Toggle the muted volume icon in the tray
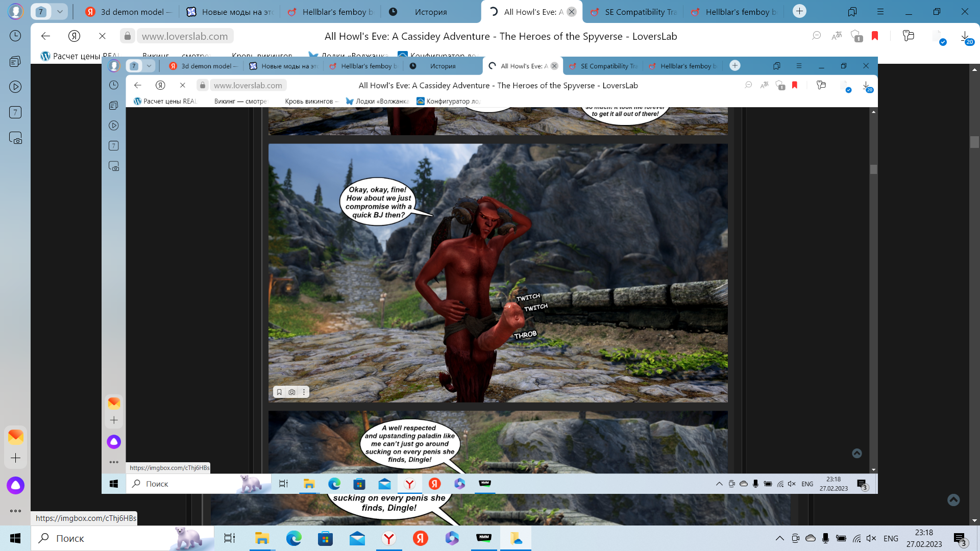Viewport: 980px width, 551px height. pyautogui.click(x=871, y=538)
